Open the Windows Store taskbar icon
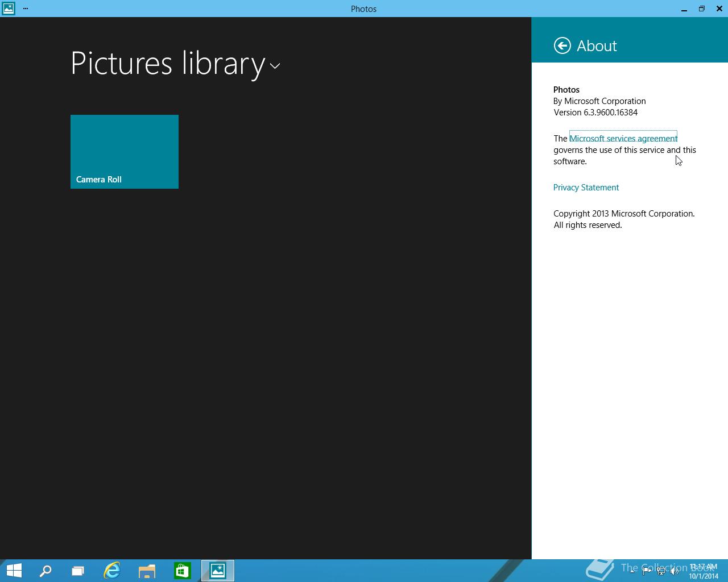The image size is (728, 582). coord(182,571)
